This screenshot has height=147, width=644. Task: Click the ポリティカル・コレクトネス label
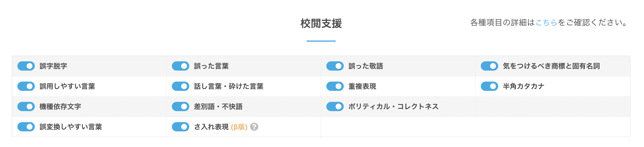(394, 106)
